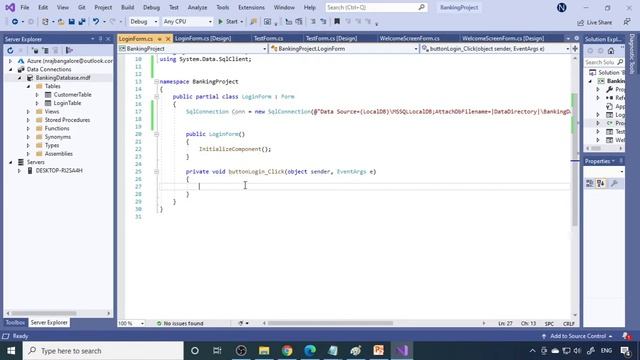Screen dimensions: 640x360
Task: Click the Connect to Server icon
Action: pyautogui.click(x=45, y=51)
